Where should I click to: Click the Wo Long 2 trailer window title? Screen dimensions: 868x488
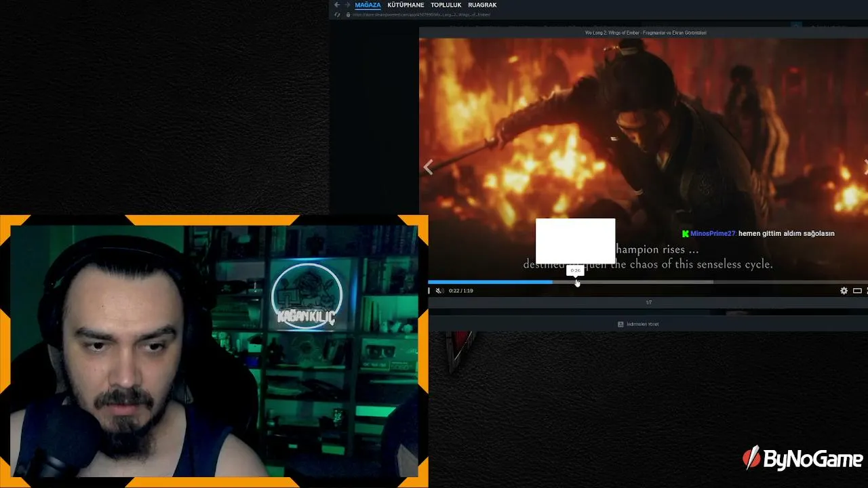(646, 33)
